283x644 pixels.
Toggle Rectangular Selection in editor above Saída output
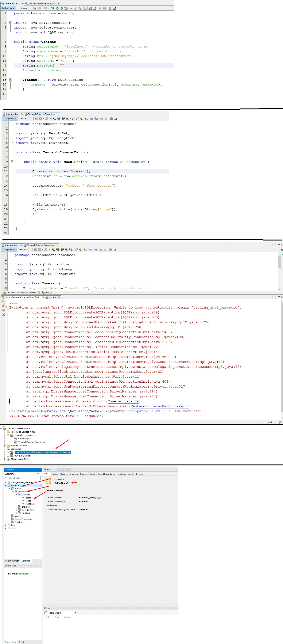tap(71, 250)
